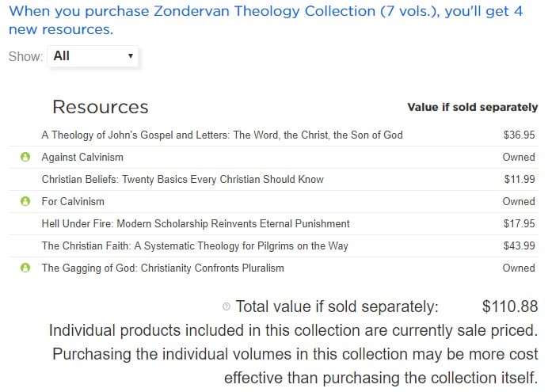This screenshot has height=392, width=552.
Task: Click the $110.88 total value
Action: (510, 306)
